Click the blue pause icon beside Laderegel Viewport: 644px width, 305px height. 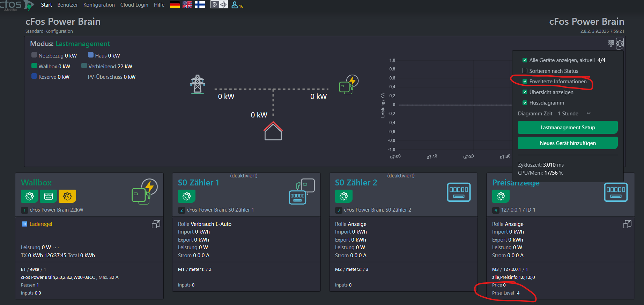tap(24, 224)
